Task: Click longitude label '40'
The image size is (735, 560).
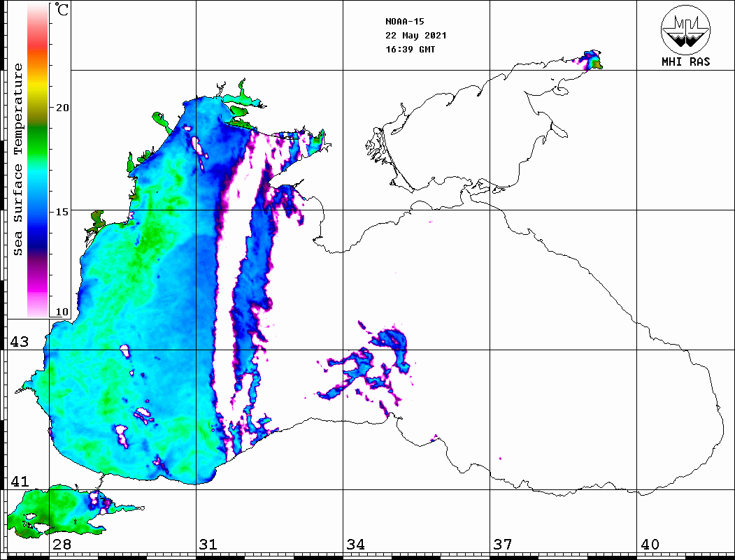Action: pyautogui.click(x=650, y=545)
